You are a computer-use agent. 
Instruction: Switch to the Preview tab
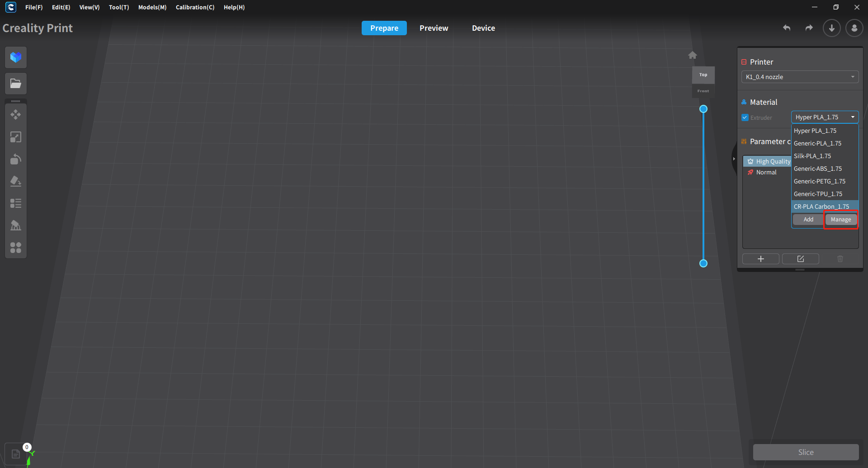434,28
